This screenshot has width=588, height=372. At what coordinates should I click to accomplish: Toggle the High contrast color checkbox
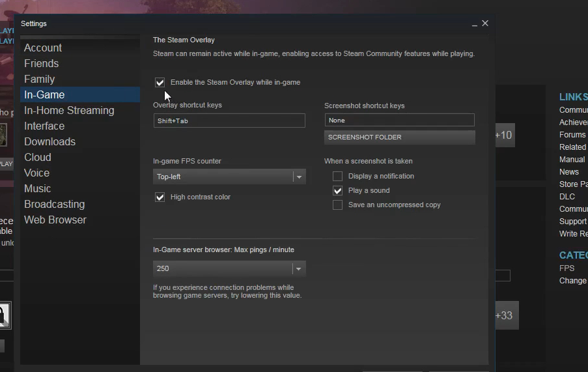160,197
